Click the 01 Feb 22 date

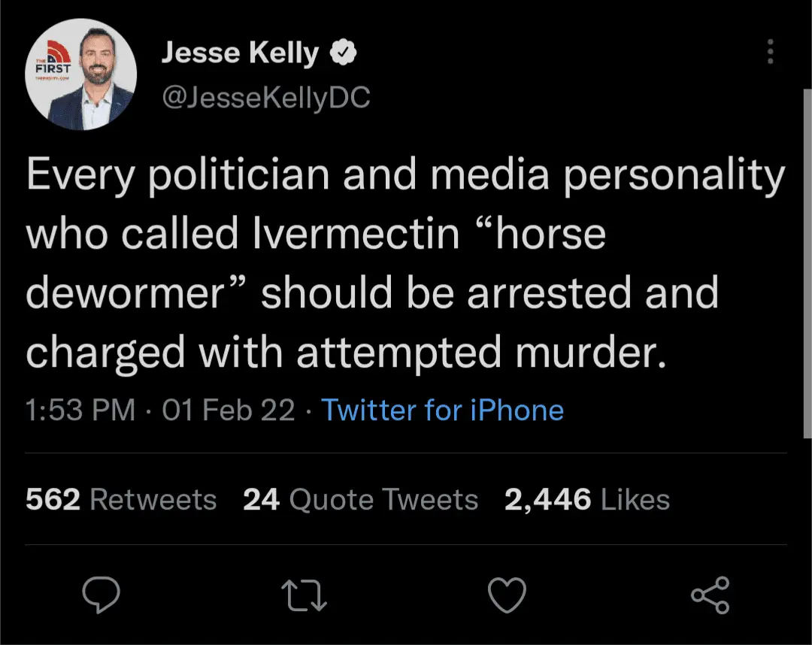(229, 410)
